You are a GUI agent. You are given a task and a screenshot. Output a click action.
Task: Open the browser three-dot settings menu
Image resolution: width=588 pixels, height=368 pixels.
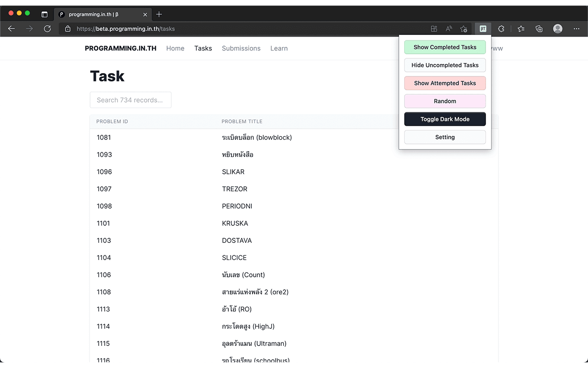577,29
